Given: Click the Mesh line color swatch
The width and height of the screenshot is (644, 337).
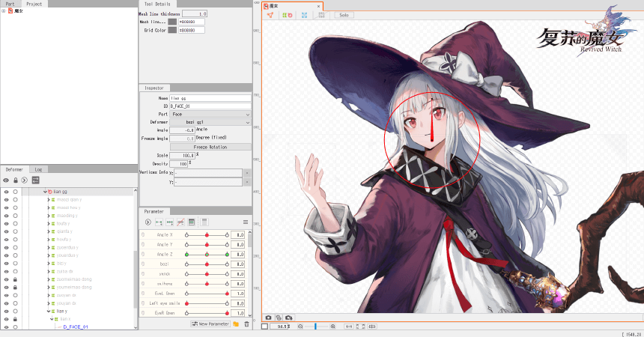Looking at the screenshot, I should [172, 22].
